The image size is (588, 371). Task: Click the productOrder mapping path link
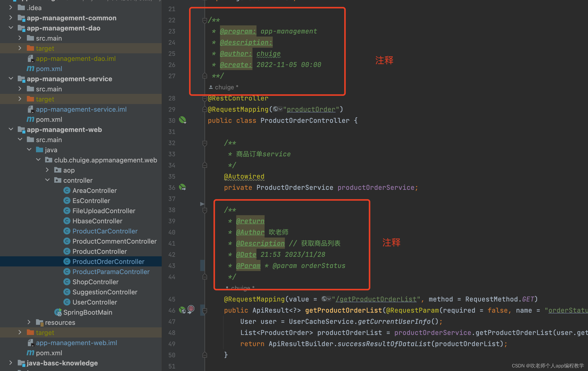(x=311, y=109)
